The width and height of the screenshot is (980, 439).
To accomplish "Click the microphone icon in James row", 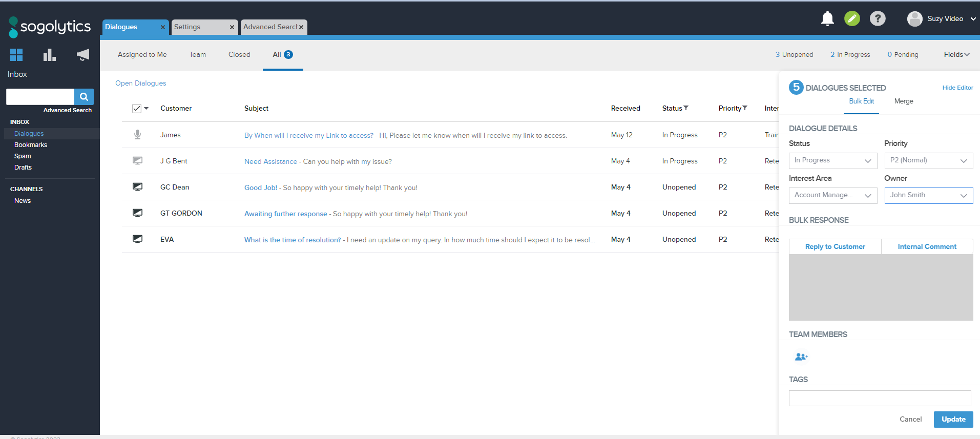I will [137, 135].
